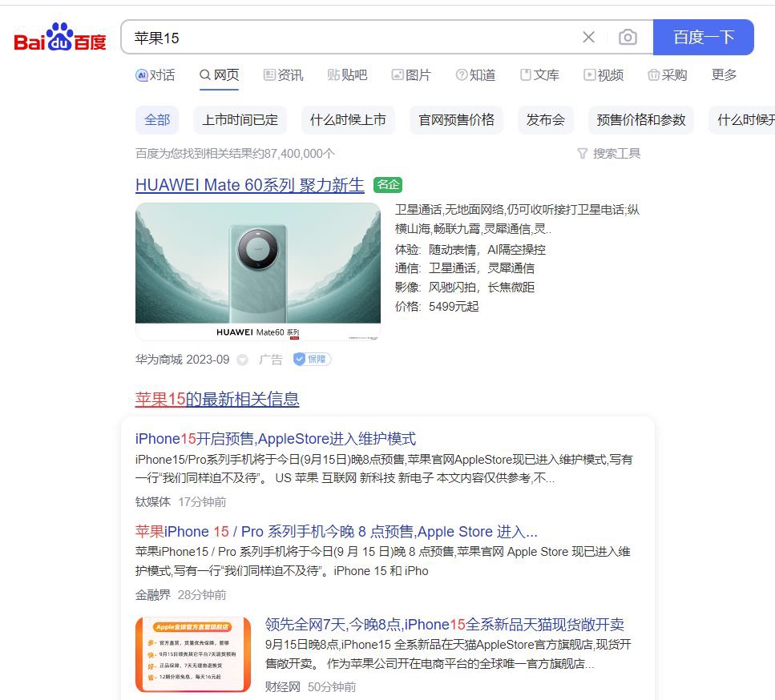Open 搜索工具 filter options
The height and width of the screenshot is (700, 775).
point(609,154)
